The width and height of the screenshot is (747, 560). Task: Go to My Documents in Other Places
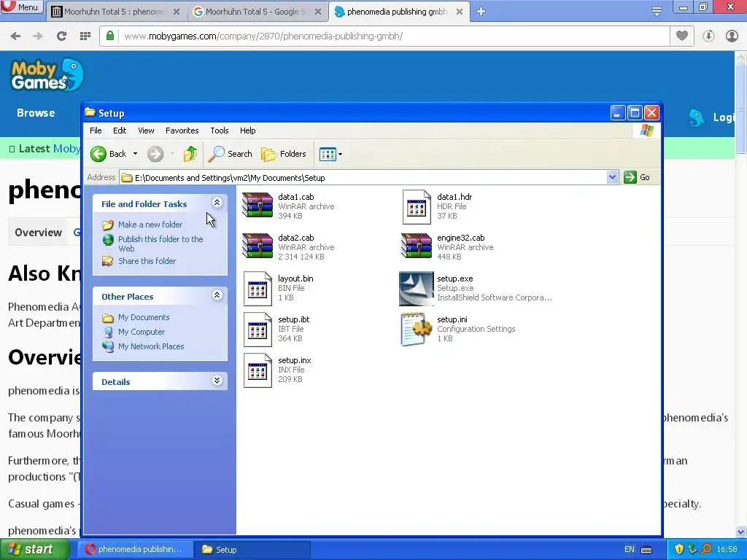click(x=144, y=317)
